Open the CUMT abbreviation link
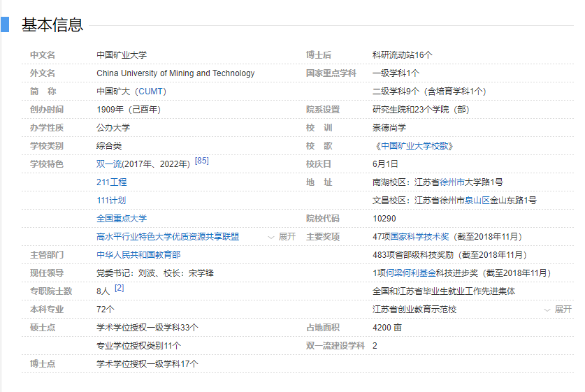The height and width of the screenshot is (392, 585). 151,92
